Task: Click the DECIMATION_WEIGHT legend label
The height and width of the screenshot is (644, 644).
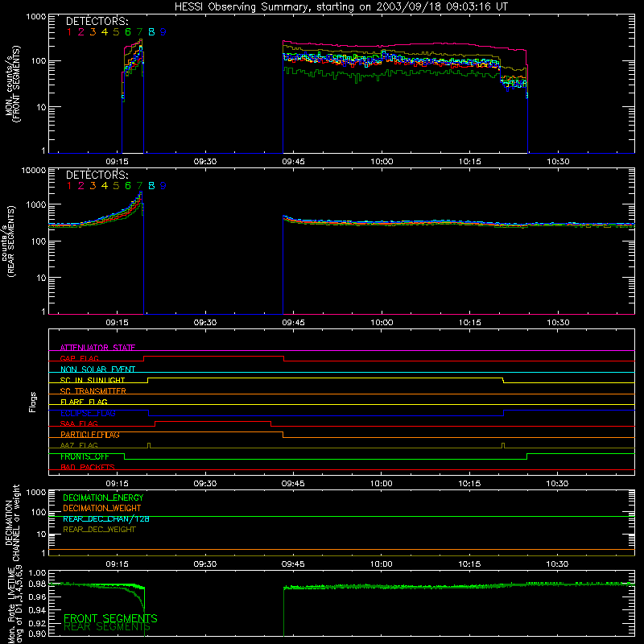Action: [102, 508]
